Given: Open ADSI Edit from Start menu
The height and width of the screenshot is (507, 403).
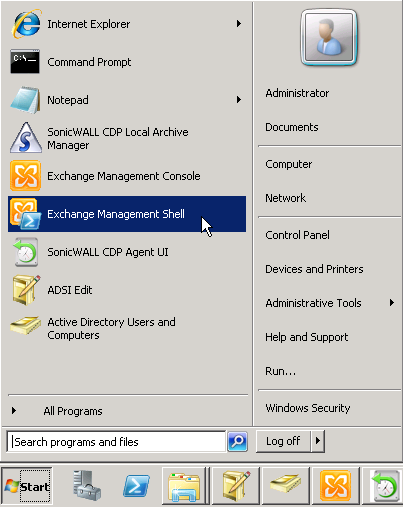Looking at the screenshot, I should 127,290.
